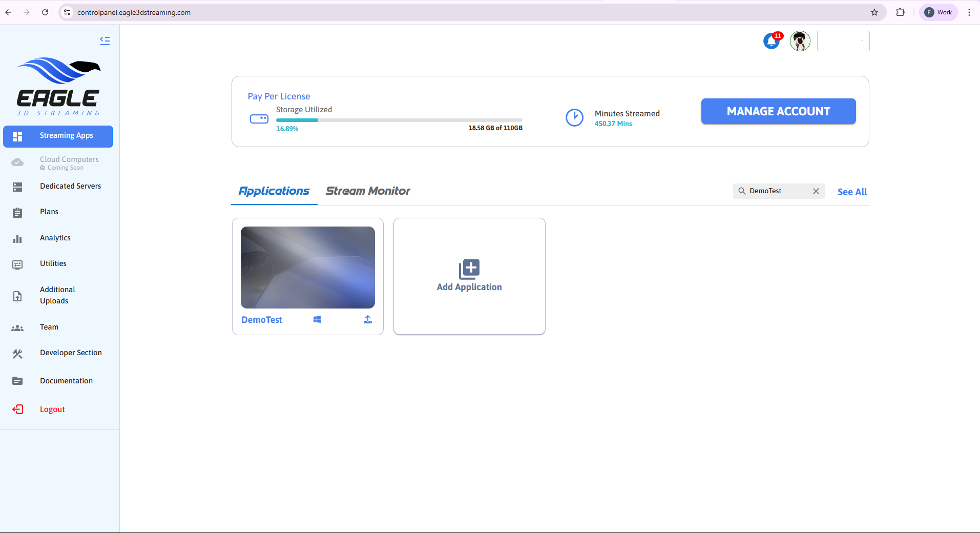Click Logout in the sidebar
The width and height of the screenshot is (980, 533).
point(52,409)
